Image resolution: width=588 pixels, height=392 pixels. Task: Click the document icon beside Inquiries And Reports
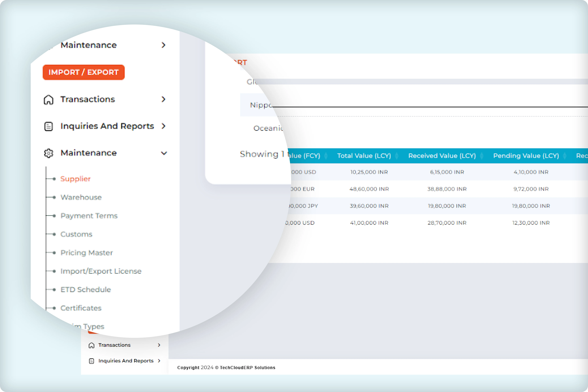click(x=48, y=126)
